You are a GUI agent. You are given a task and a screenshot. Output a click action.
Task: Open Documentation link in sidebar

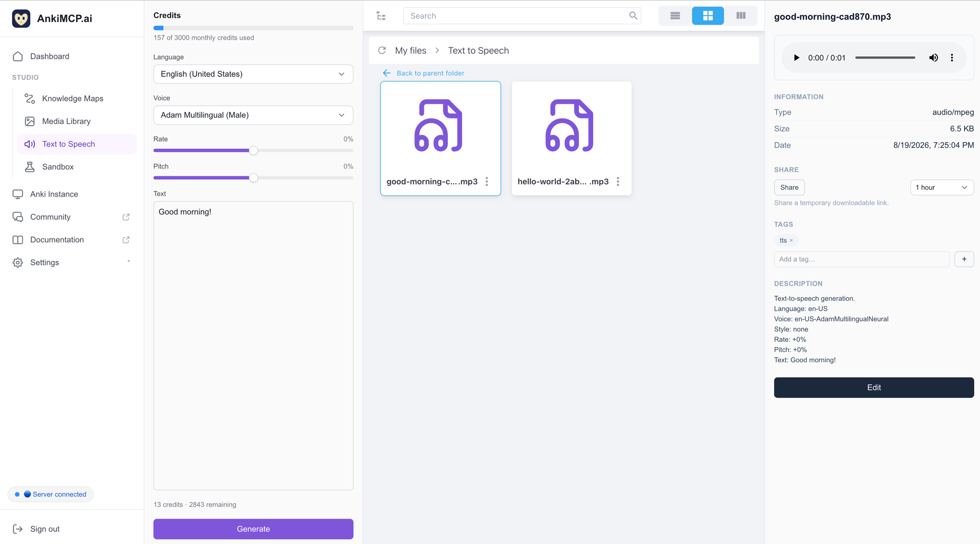57,240
